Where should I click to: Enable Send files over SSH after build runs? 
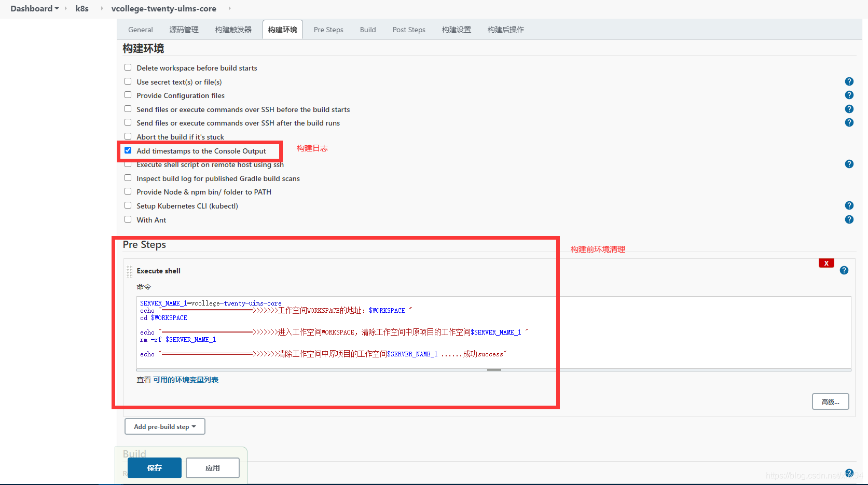pos(128,122)
